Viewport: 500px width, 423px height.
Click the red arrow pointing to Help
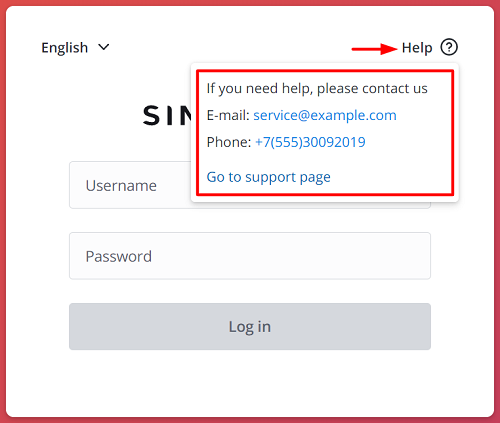[374, 49]
